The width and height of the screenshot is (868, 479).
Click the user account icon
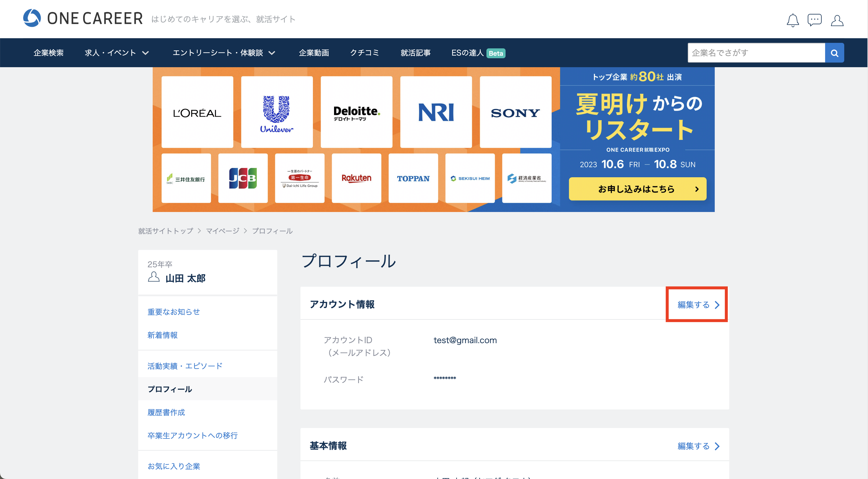click(x=837, y=20)
